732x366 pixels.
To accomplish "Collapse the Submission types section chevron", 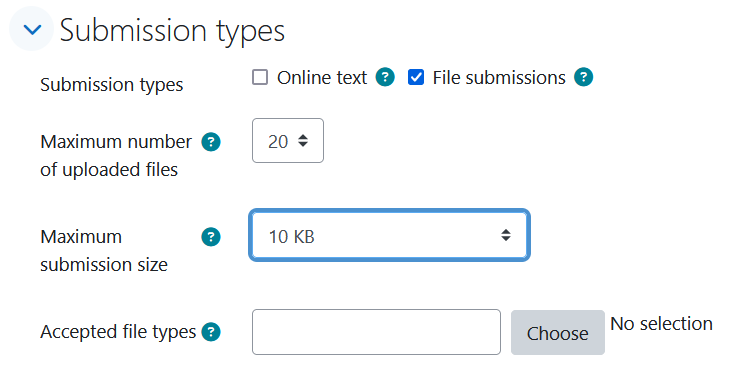I will 32,28.
